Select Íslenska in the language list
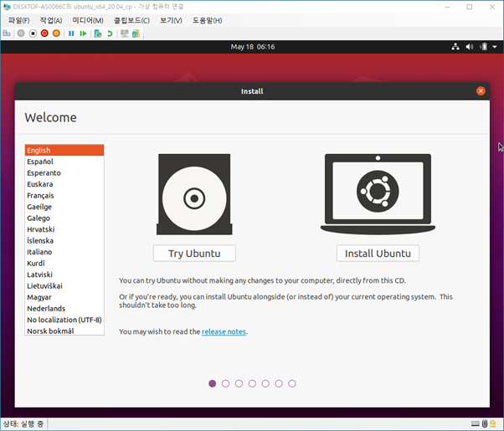Viewport: 504px width, 431px height. [64, 240]
